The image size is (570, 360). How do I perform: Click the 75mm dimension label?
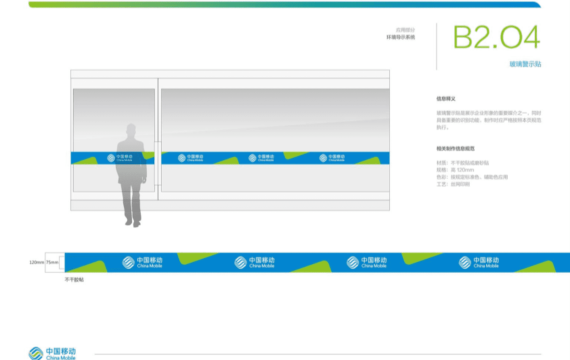(52, 262)
